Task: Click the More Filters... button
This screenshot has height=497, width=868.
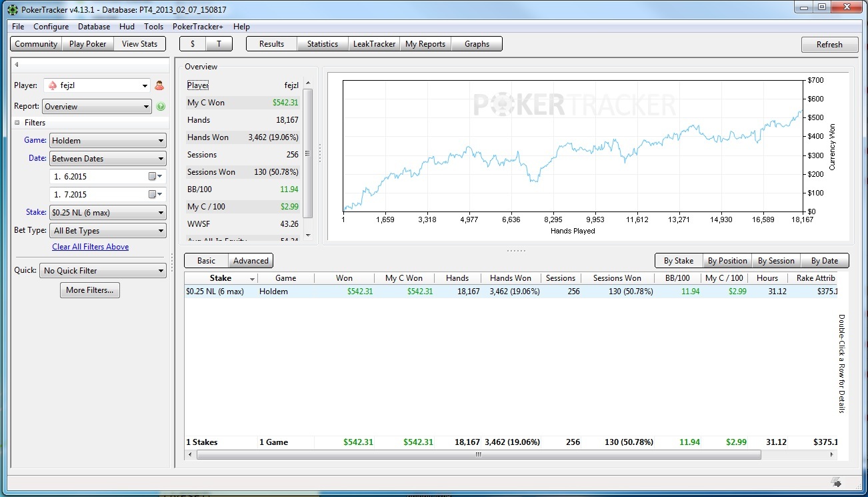Action: 90,290
